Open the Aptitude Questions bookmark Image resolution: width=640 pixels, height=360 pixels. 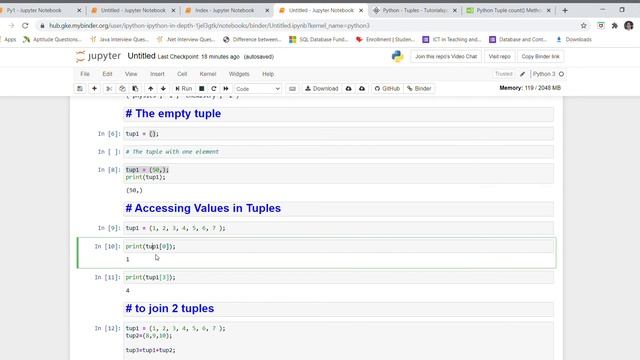[x=52, y=40]
